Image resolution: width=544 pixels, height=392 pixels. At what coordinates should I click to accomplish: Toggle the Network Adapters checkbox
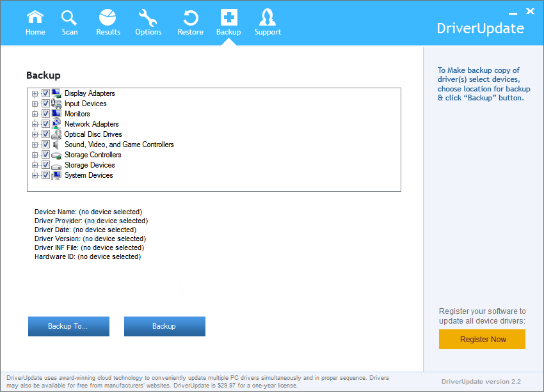click(45, 123)
